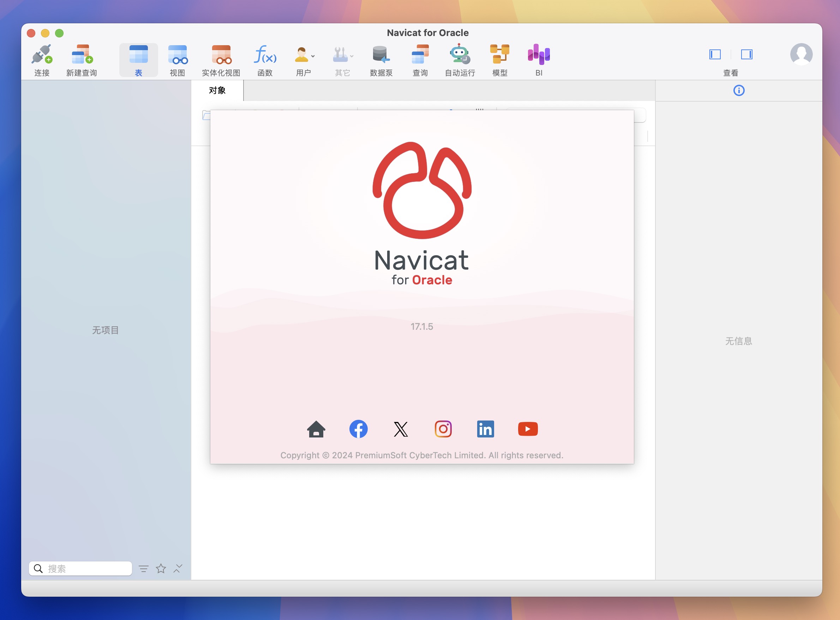Screen dimensions: 840x620
Task: Click the filter lines icon beside search
Action: pyautogui.click(x=144, y=569)
